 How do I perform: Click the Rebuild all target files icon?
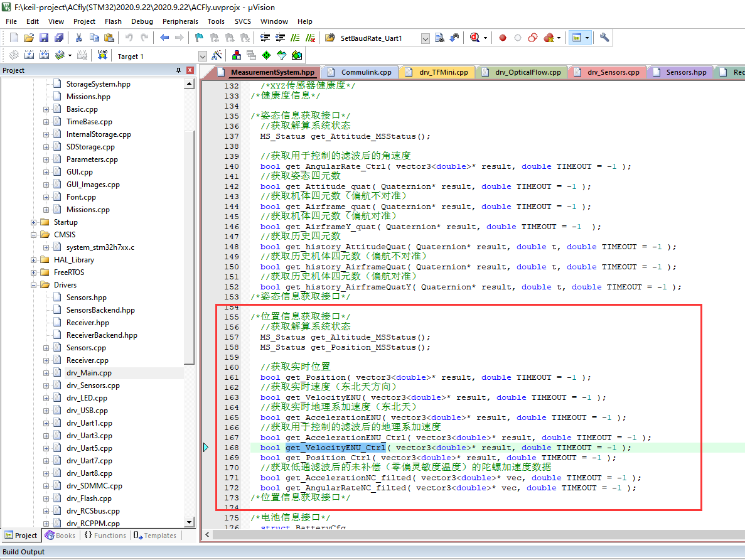tap(43, 56)
